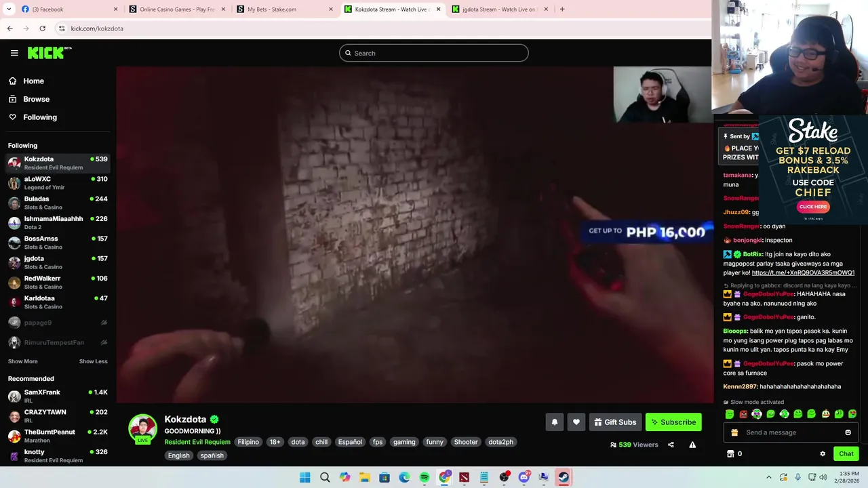Click the Gift Subs button
This screenshot has width=868, height=488.
pyautogui.click(x=615, y=422)
